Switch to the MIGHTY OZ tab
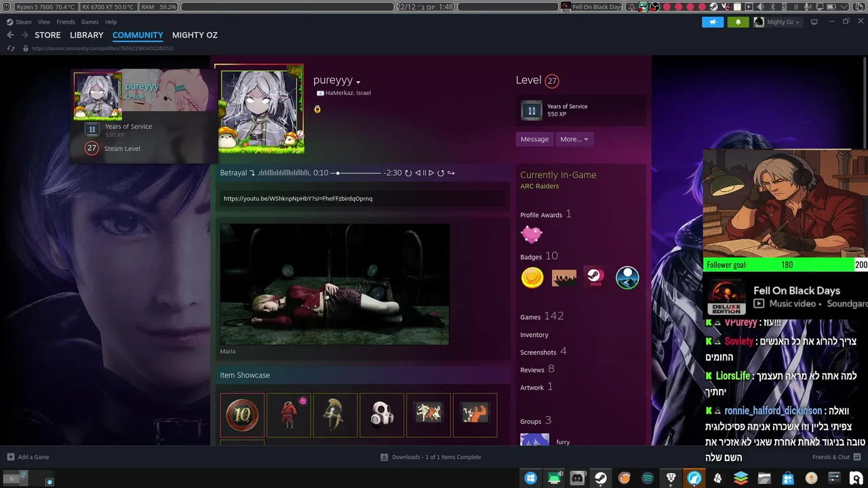Viewport: 868px width, 488px height. click(195, 35)
